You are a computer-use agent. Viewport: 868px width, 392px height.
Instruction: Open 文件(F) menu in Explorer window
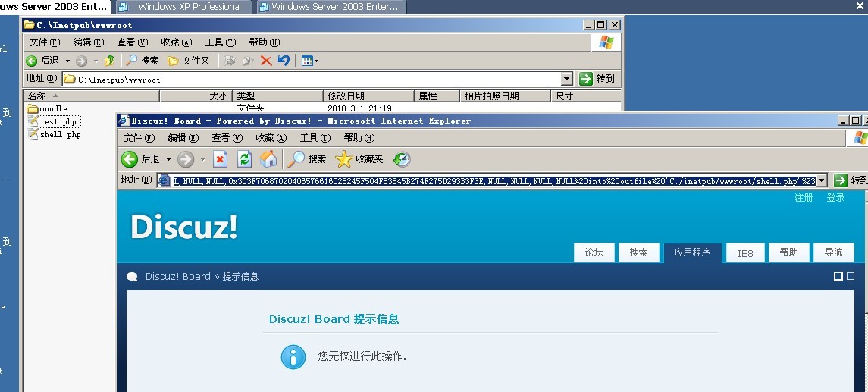pos(44,42)
